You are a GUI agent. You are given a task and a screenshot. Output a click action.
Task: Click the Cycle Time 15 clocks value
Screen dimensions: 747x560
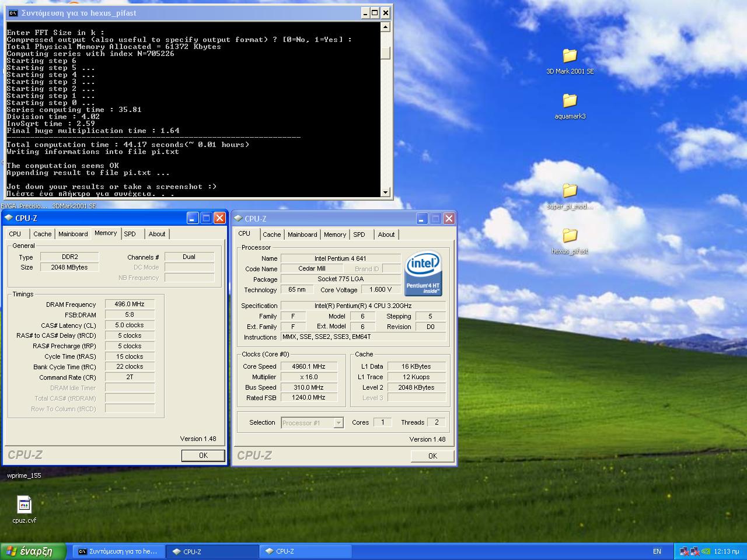[130, 356]
